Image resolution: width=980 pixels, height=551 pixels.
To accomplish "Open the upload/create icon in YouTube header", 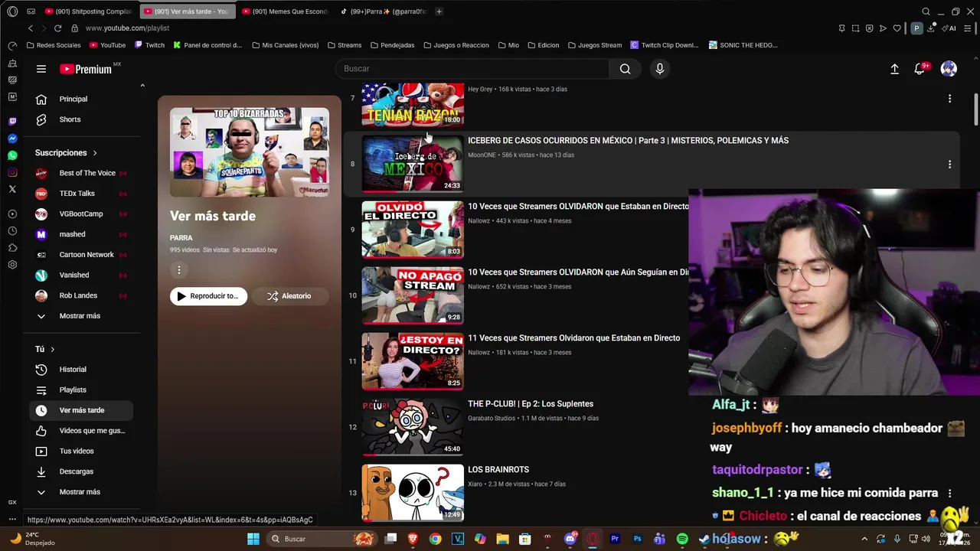I will (894, 69).
